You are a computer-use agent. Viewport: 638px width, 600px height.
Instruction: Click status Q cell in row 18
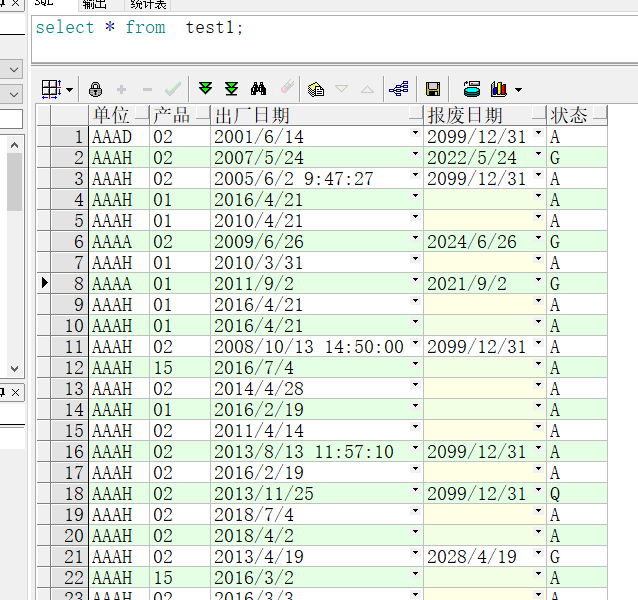tap(577, 493)
